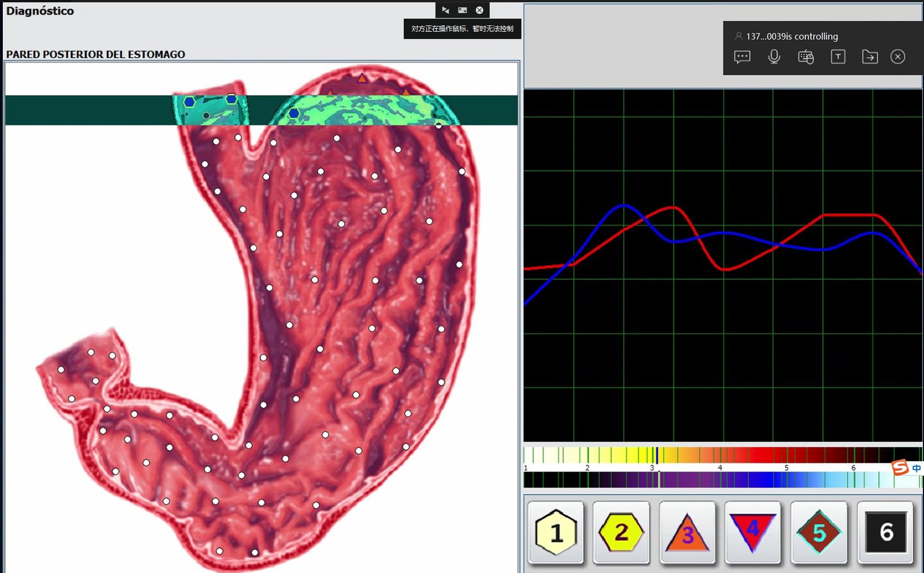Click the Diagnóstico window title

pyautogui.click(x=40, y=11)
